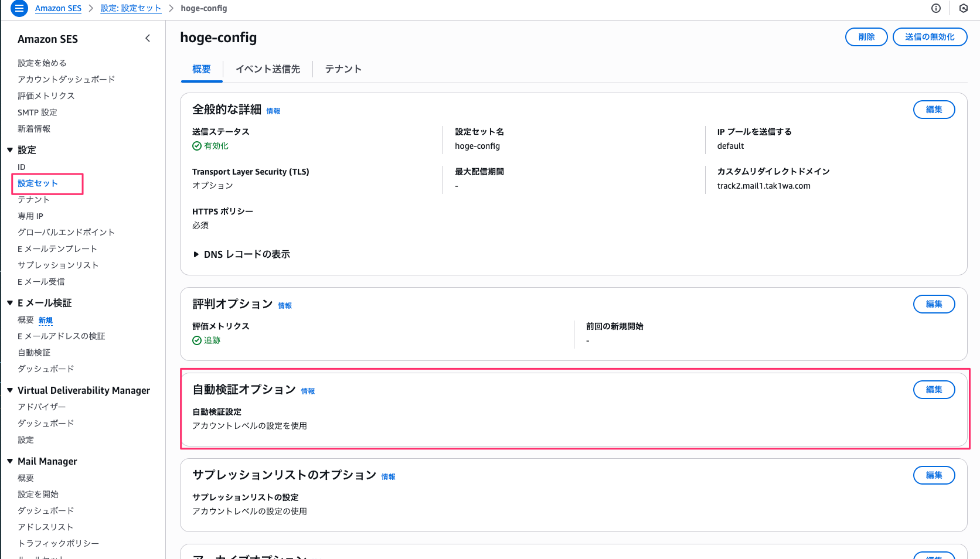Go to Amazon SES breadcrumb link
Image resolution: width=980 pixels, height=559 pixels.
[x=58, y=8]
